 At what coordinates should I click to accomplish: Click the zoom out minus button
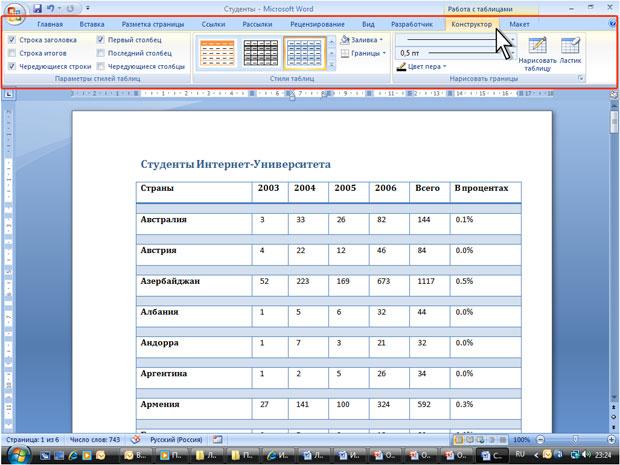click(x=541, y=440)
